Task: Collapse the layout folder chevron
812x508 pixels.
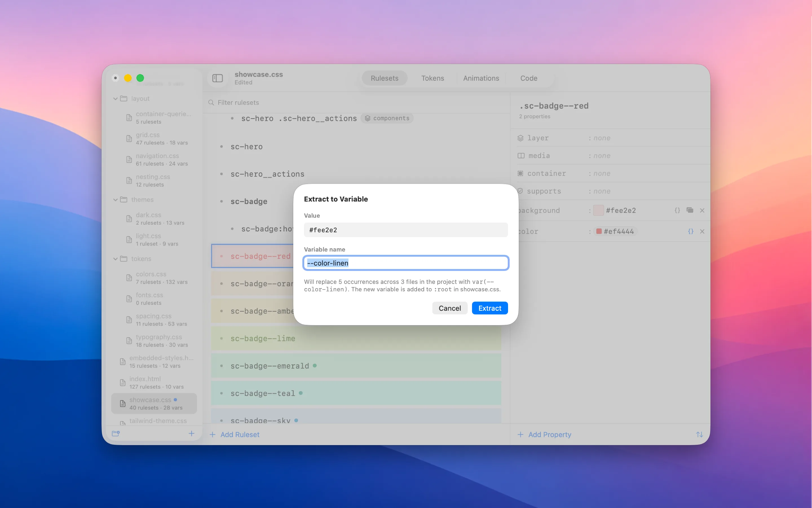Action: coord(115,98)
